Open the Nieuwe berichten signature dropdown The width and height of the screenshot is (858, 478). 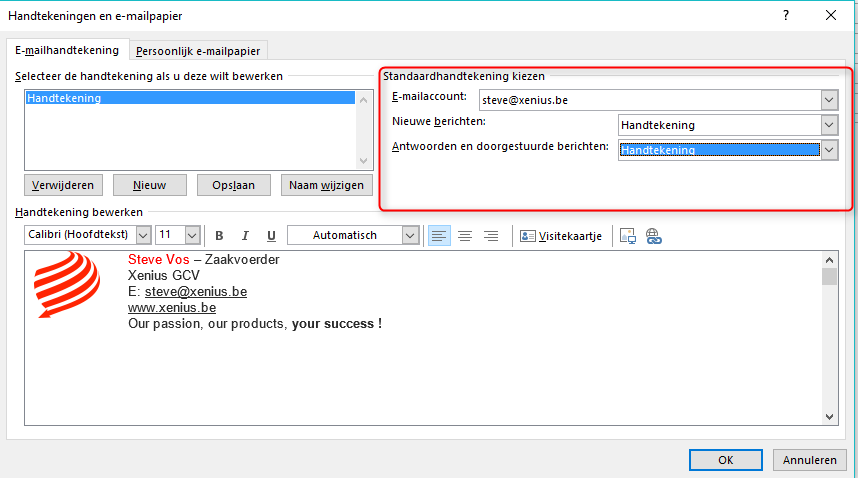(828, 125)
